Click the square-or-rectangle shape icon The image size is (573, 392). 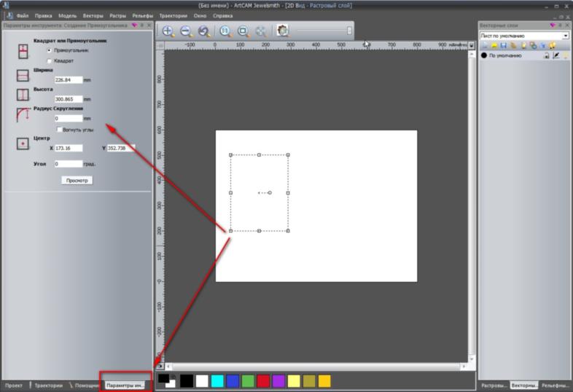click(x=23, y=51)
